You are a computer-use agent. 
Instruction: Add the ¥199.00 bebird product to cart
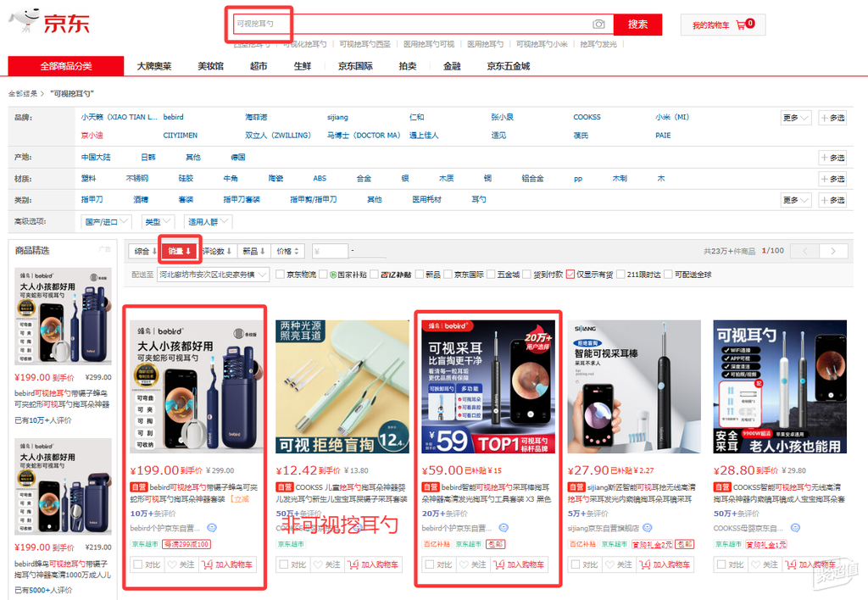click(227, 564)
